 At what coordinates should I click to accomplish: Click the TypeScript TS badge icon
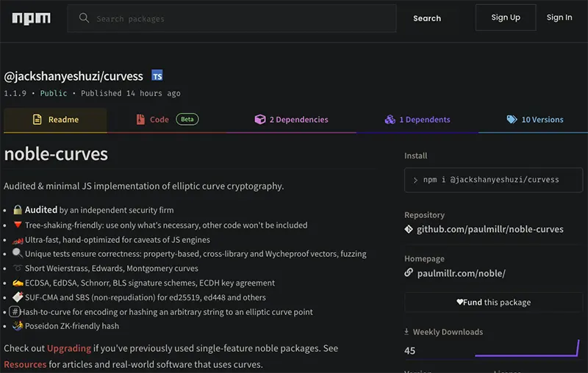[157, 76]
